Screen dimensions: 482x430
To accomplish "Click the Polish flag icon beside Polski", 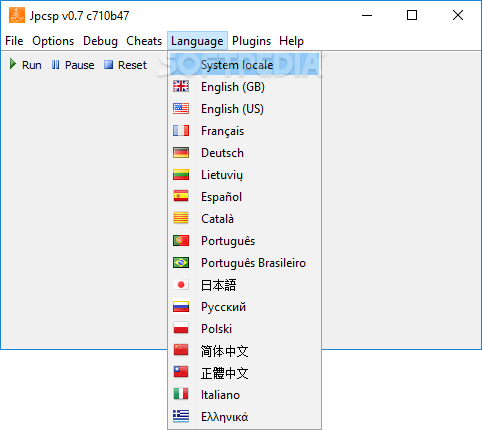I will [181, 329].
